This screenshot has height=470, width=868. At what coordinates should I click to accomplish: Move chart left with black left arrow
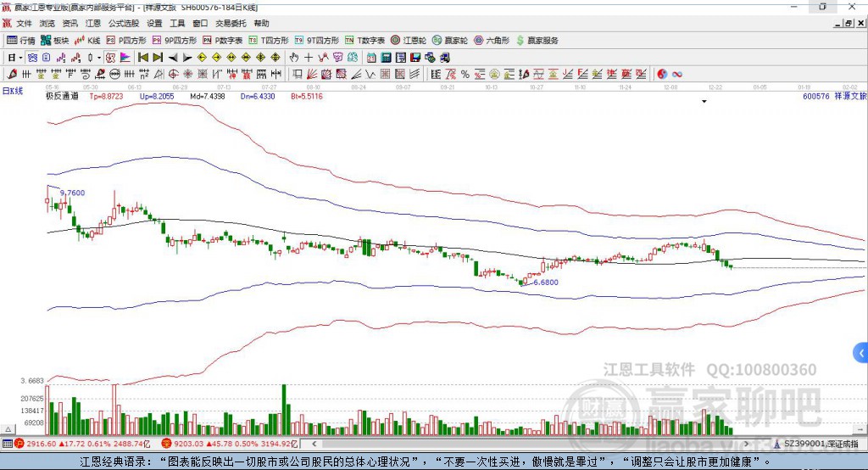click(173, 58)
